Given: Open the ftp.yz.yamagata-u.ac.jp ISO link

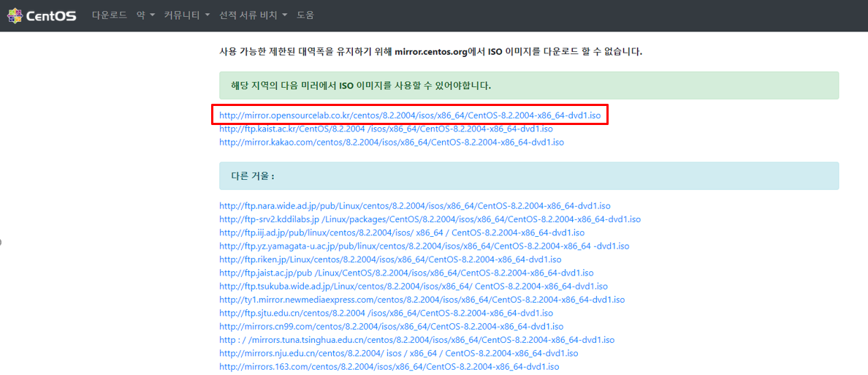Looking at the screenshot, I should coord(424,246).
